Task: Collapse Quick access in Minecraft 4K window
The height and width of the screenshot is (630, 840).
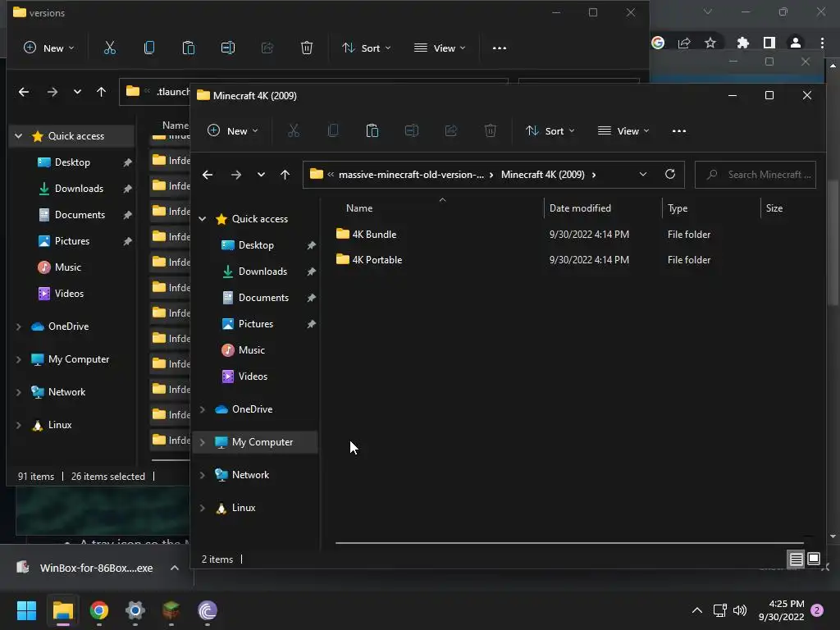Action: [203, 218]
